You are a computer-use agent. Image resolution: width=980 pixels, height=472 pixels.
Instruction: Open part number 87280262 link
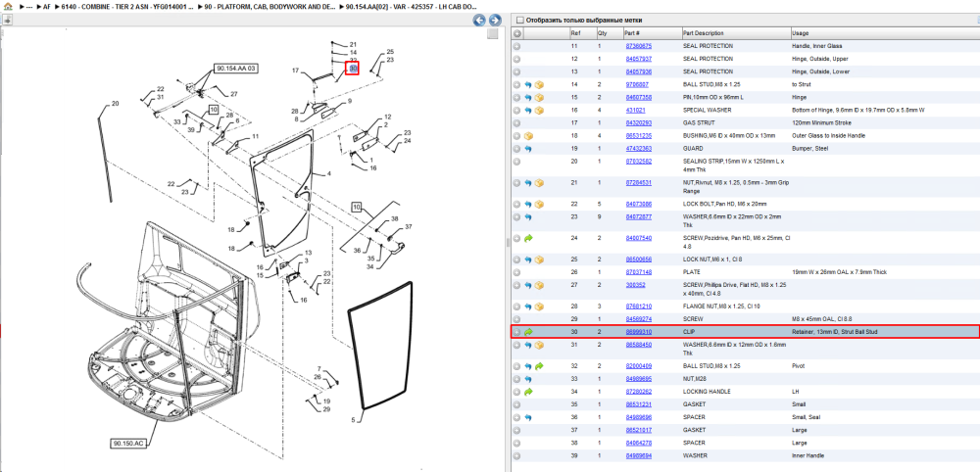pyautogui.click(x=639, y=392)
